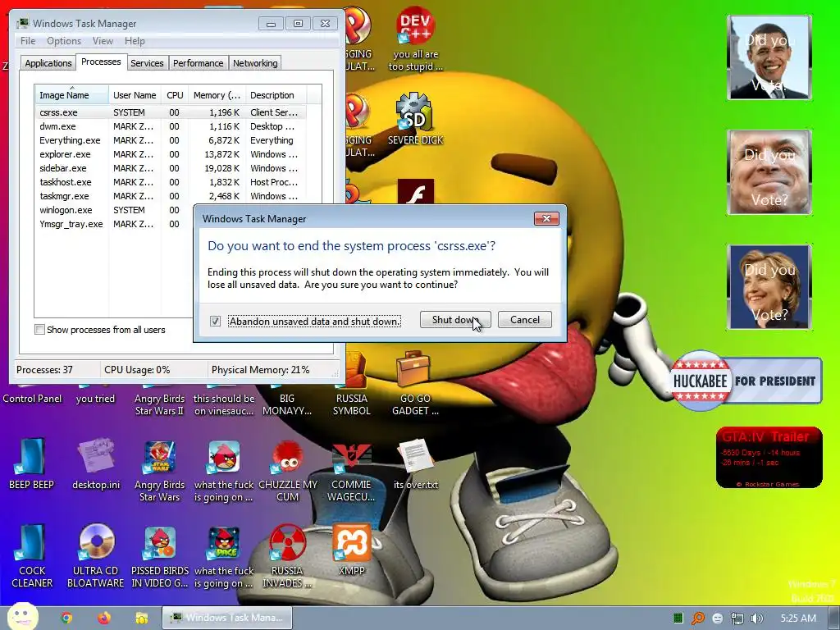Viewport: 840px width, 630px height.
Task: Click the Huckabee For President gadget
Action: tap(746, 381)
